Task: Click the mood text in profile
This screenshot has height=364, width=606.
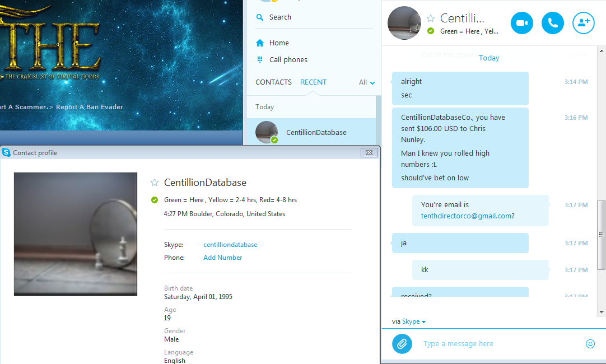Action: click(x=230, y=200)
